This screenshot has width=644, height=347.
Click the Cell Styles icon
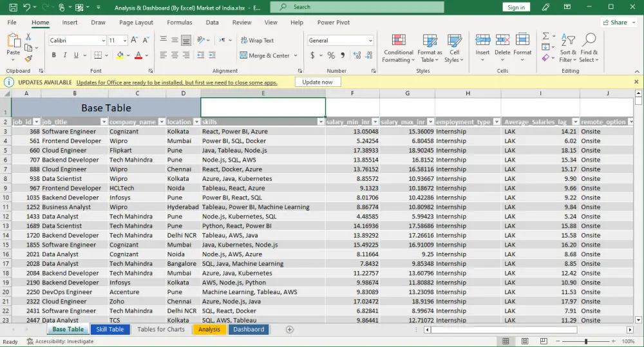pyautogui.click(x=454, y=41)
